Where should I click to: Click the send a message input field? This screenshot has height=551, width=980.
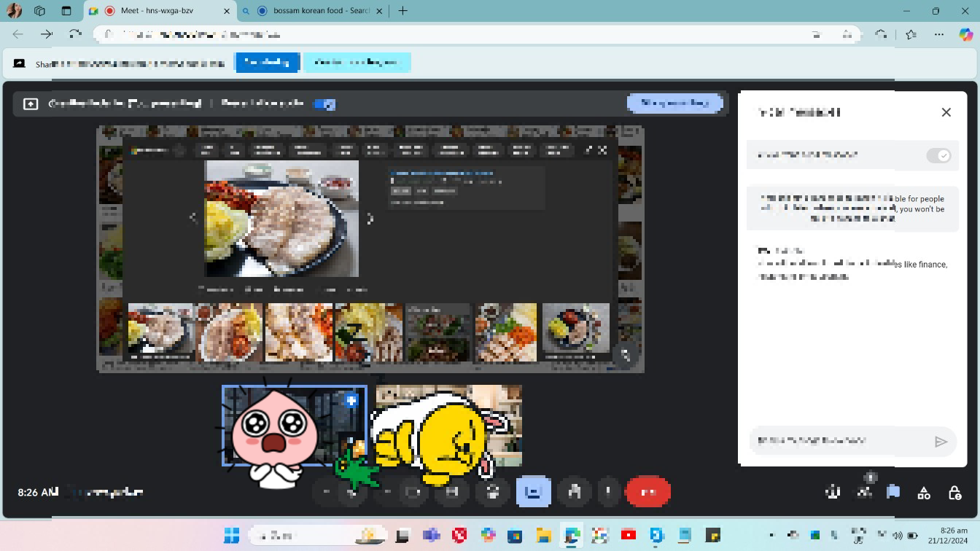839,441
